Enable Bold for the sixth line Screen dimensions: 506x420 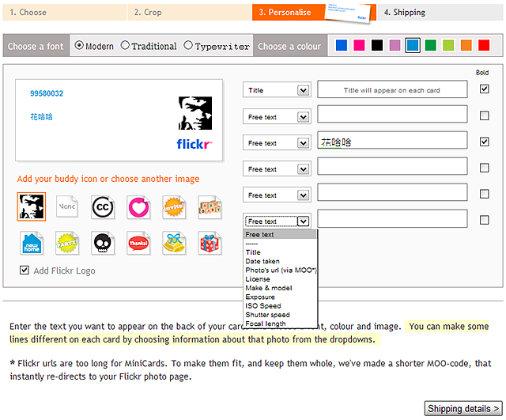[x=484, y=220]
